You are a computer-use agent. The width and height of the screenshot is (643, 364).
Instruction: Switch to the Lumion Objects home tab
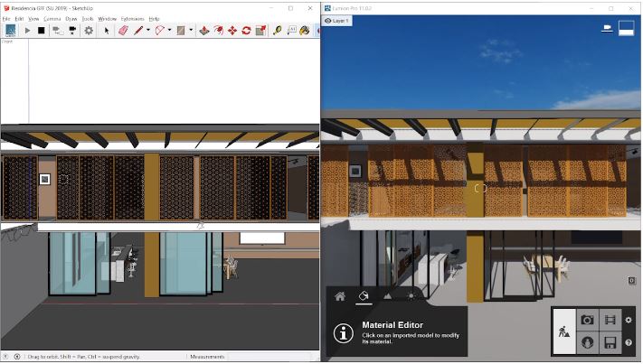click(x=340, y=295)
